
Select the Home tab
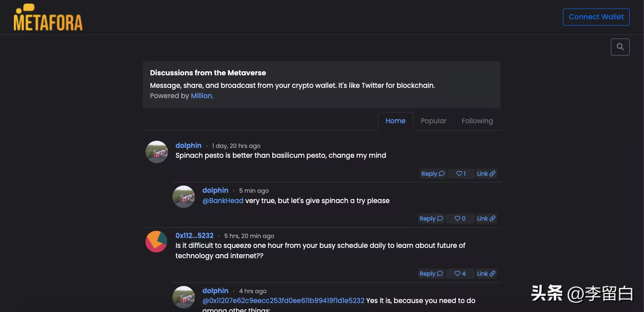click(395, 121)
